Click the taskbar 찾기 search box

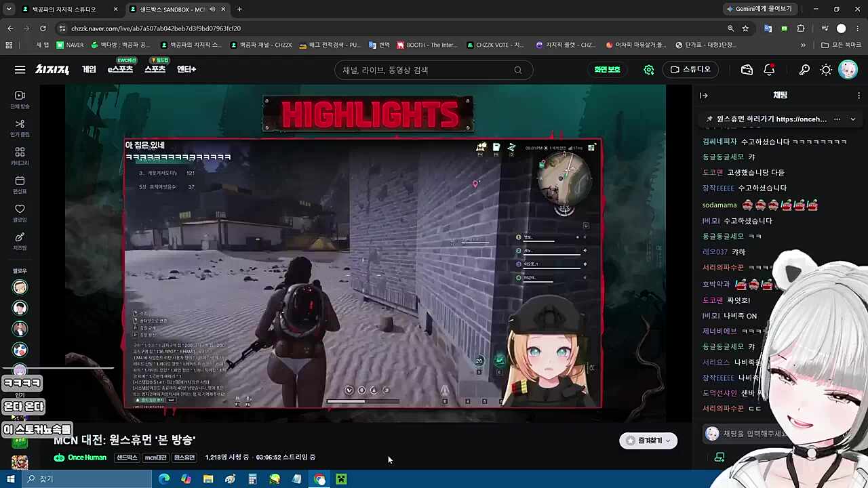86,479
